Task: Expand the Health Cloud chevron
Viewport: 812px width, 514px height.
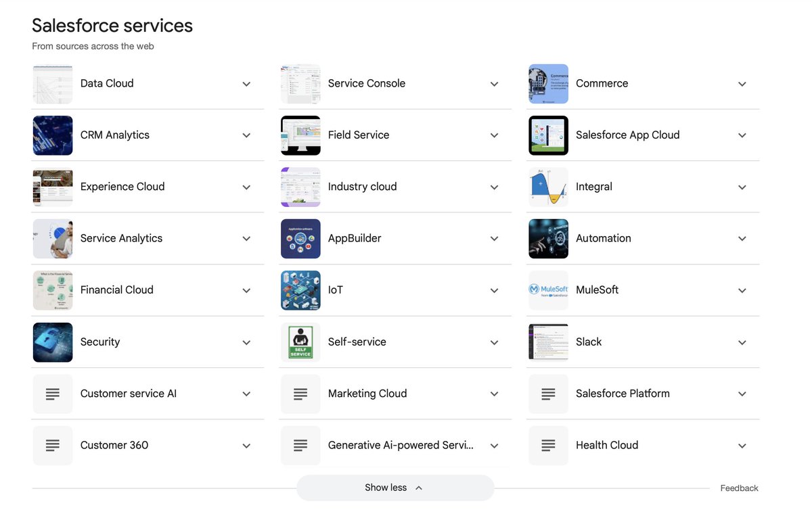Action: pos(742,446)
